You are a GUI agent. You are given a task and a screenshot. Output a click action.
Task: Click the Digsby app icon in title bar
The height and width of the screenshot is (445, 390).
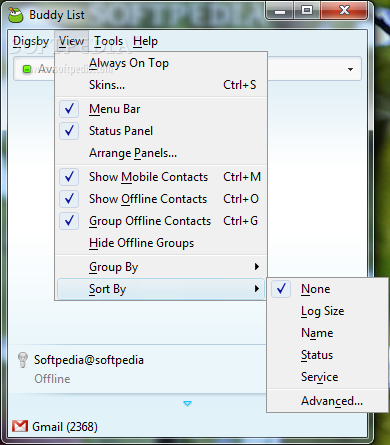point(15,15)
